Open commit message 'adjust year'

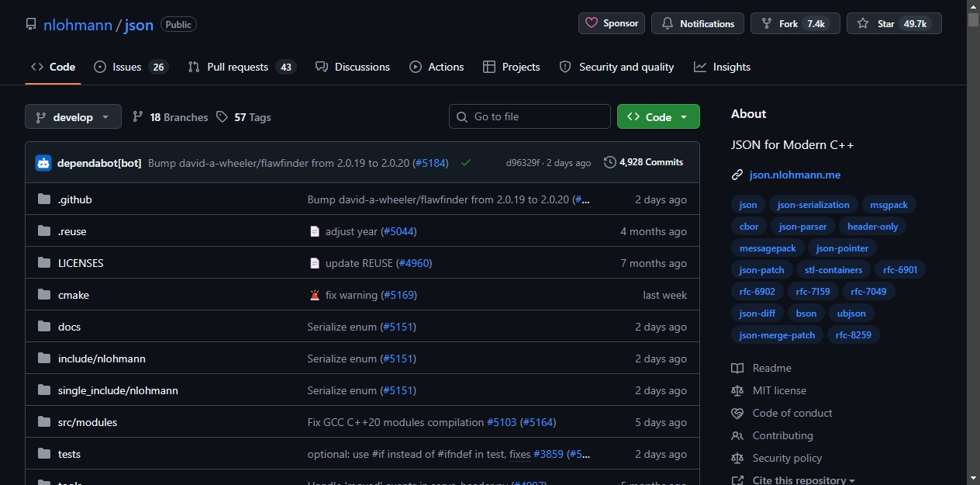(351, 231)
